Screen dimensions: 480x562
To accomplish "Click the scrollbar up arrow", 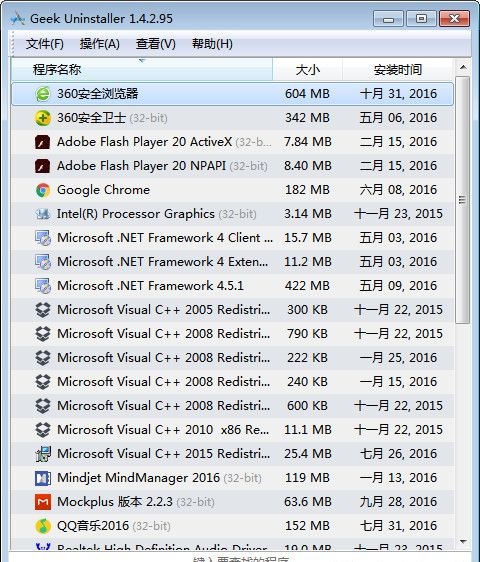I will (x=463, y=67).
